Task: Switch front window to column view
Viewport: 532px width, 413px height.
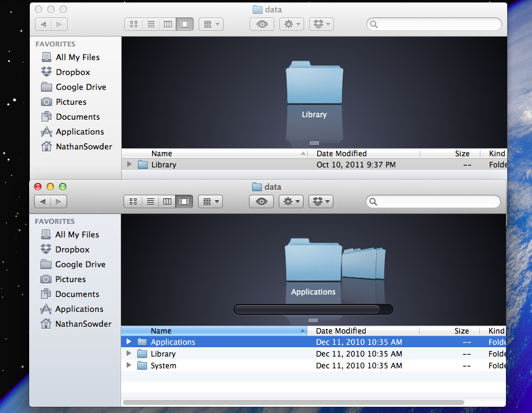Action: pyautogui.click(x=167, y=202)
